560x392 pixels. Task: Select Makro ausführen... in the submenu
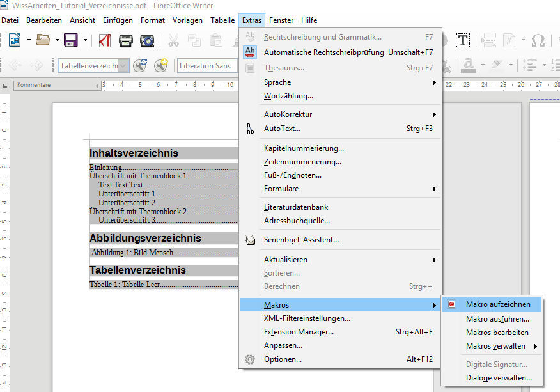tap(492, 318)
